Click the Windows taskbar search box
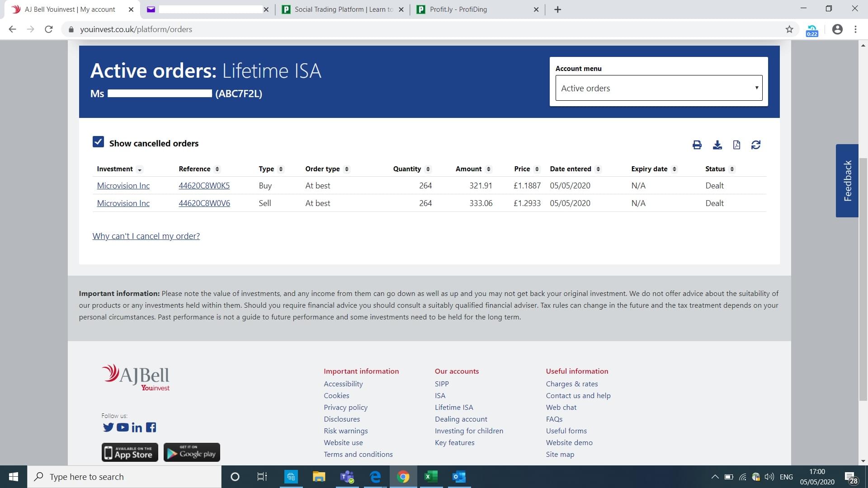The image size is (868, 488). [x=124, y=477]
